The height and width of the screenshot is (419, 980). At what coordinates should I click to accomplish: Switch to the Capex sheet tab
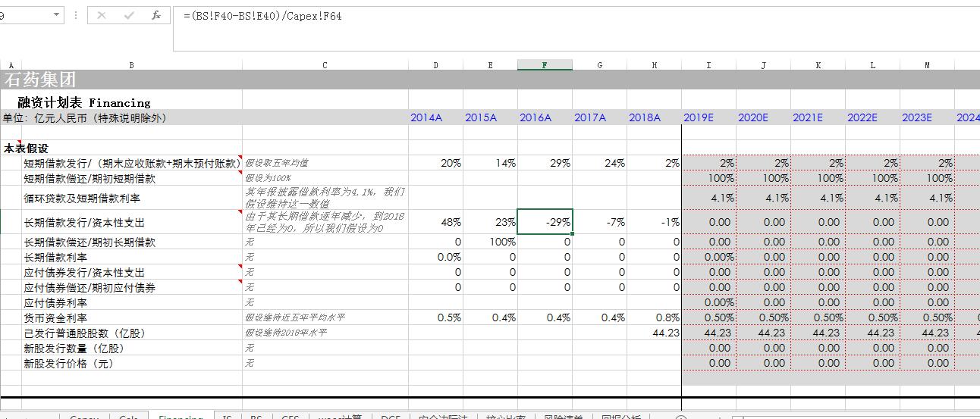[x=84, y=416]
